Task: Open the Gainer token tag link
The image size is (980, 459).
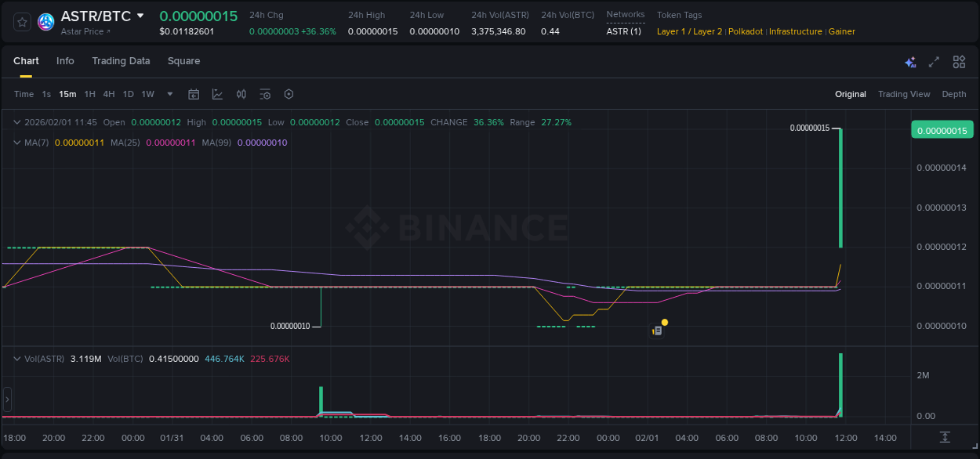Action: tap(841, 31)
